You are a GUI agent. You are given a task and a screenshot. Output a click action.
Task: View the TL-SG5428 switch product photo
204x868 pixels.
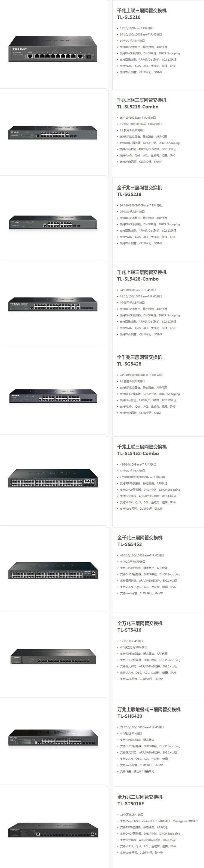(x=53, y=396)
